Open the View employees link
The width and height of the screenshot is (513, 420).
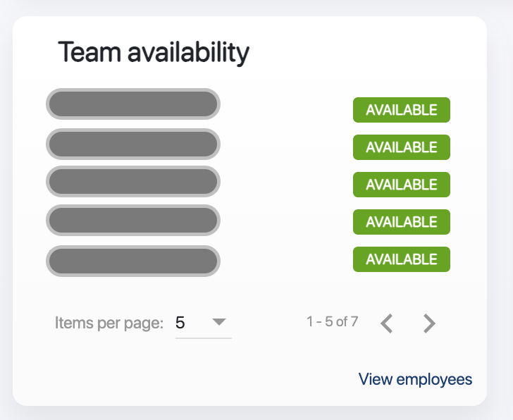click(x=415, y=379)
